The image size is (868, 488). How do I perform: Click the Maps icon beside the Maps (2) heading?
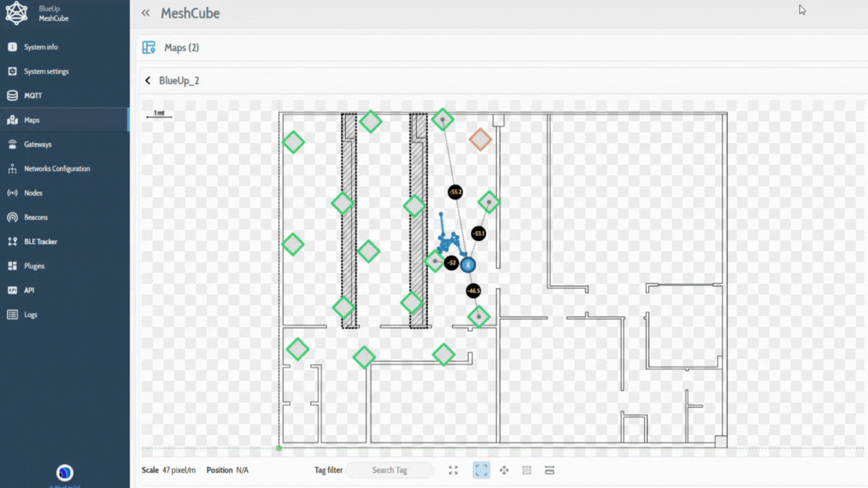coord(148,47)
